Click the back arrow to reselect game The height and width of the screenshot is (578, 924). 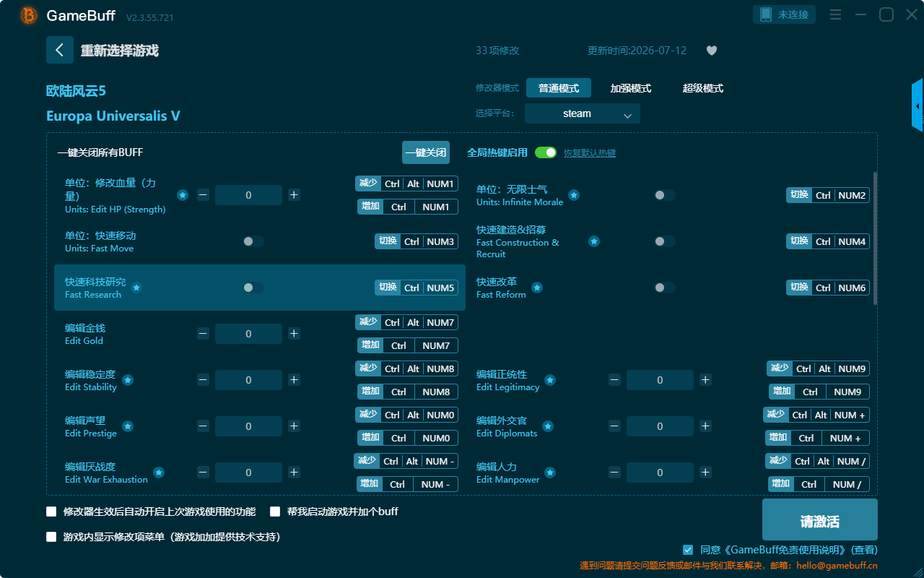[60, 50]
